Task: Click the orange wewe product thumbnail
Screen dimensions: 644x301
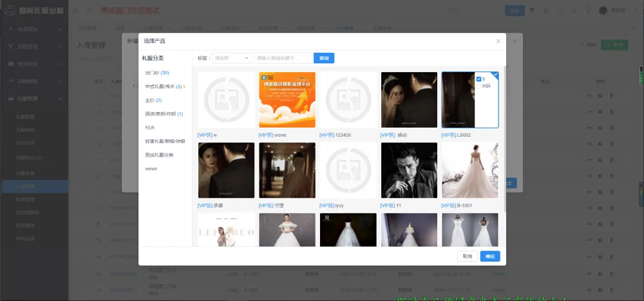Action: pos(287,100)
